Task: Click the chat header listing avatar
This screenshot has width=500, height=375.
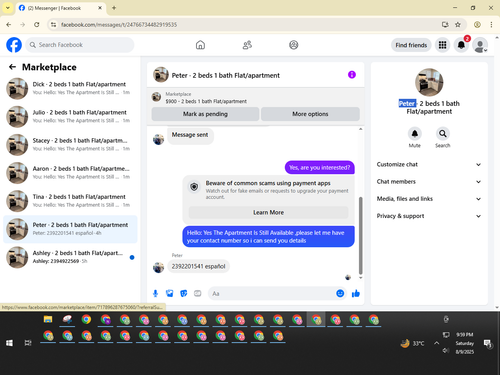Action: pyautogui.click(x=161, y=75)
